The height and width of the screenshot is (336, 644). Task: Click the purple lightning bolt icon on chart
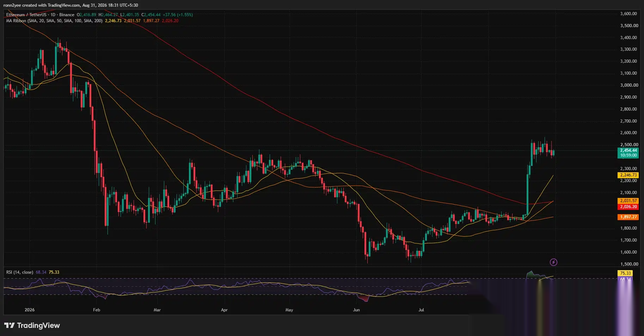pyautogui.click(x=553, y=262)
